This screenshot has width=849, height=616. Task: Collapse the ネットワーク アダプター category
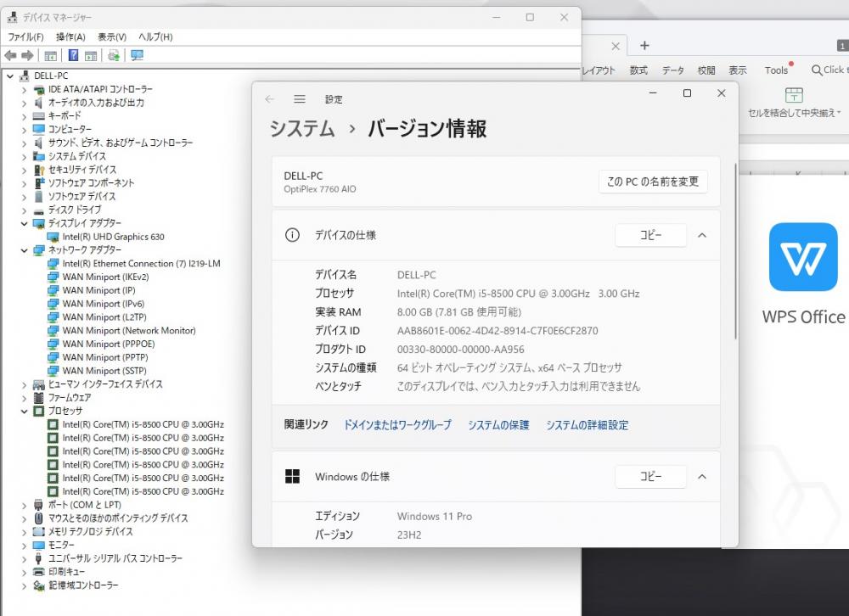coord(25,250)
